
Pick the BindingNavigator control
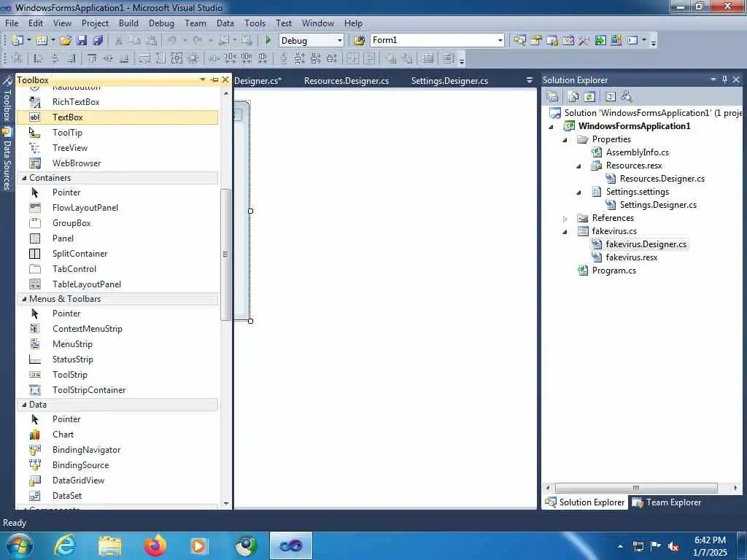(117, 449)
